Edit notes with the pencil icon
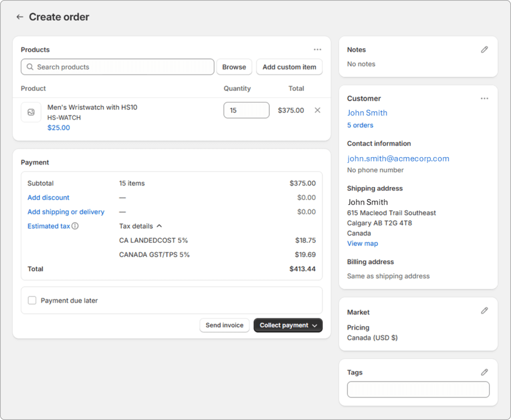Viewport: 511px width, 420px height. click(484, 49)
